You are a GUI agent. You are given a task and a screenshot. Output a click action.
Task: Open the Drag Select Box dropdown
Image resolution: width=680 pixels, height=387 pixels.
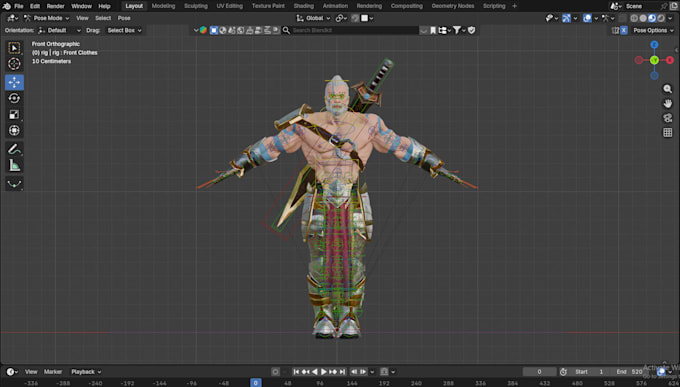pyautogui.click(x=124, y=30)
